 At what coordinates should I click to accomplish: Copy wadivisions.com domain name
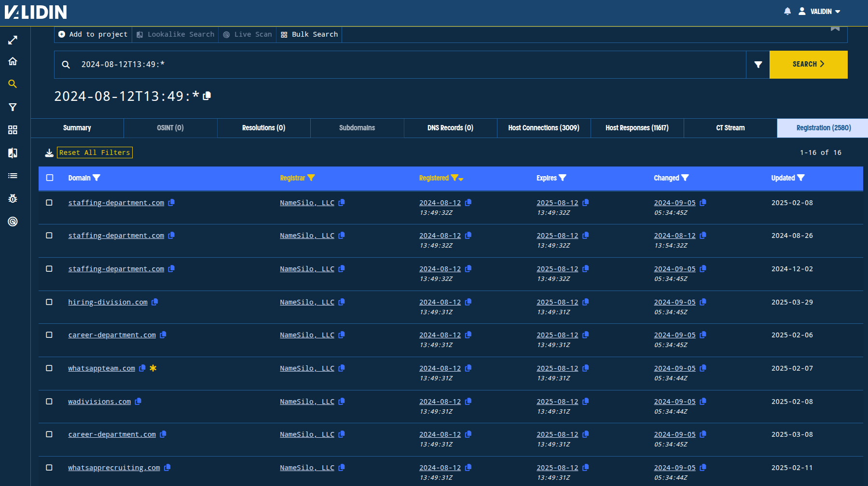click(x=138, y=402)
